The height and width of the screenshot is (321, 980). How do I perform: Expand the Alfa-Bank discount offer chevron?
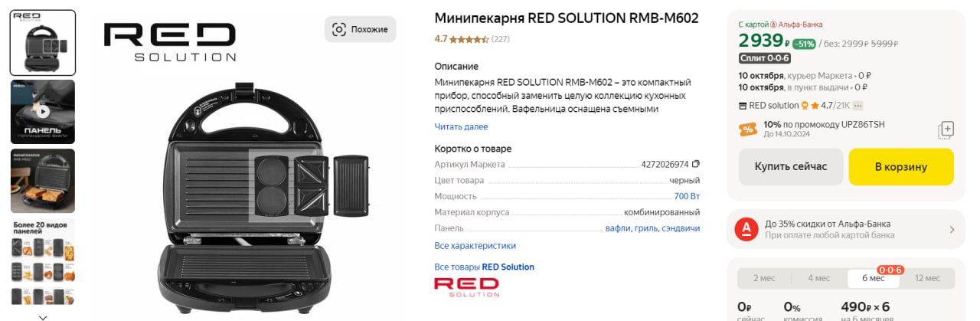[x=952, y=229]
